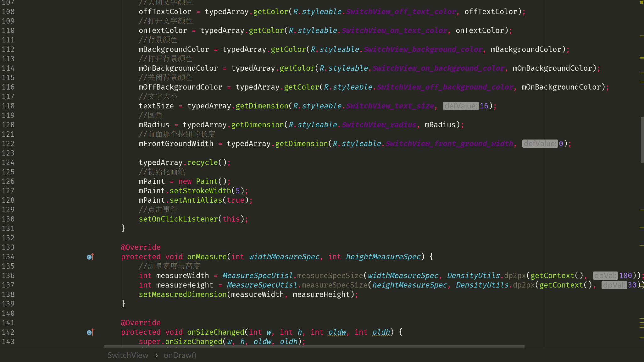
Task: Click SwitchView_radius styleable reference
Action: (x=379, y=125)
